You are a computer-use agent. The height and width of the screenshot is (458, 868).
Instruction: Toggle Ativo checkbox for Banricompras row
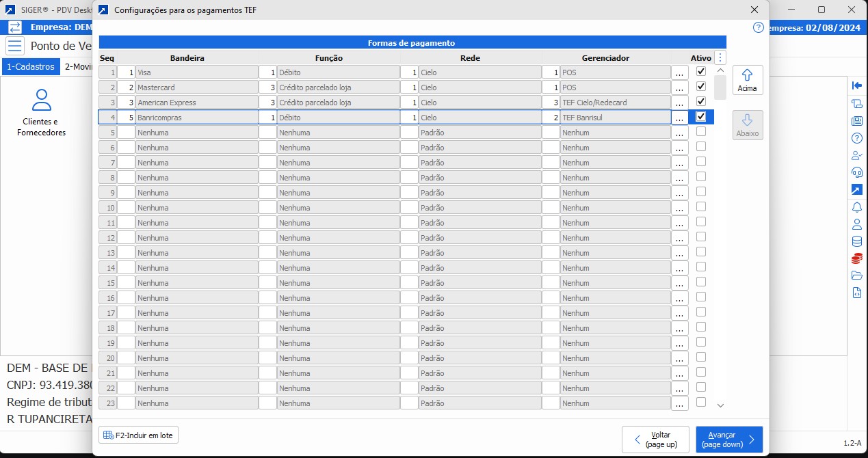point(701,117)
